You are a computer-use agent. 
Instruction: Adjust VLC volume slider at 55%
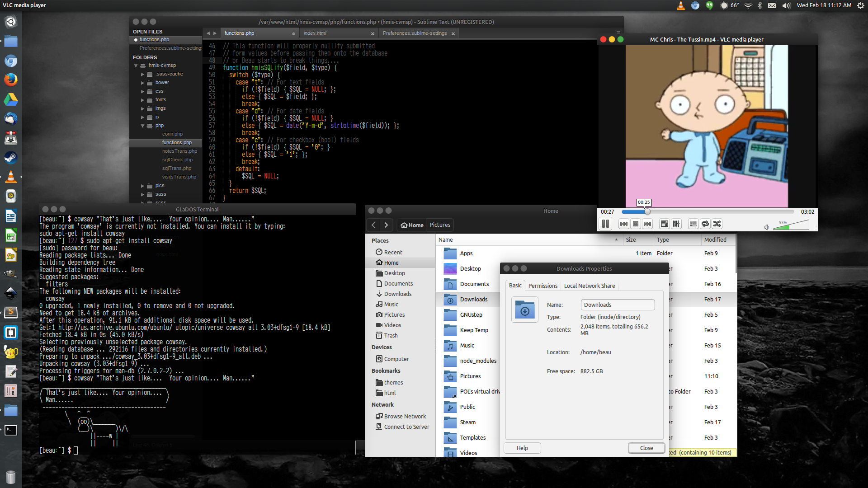pyautogui.click(x=791, y=225)
